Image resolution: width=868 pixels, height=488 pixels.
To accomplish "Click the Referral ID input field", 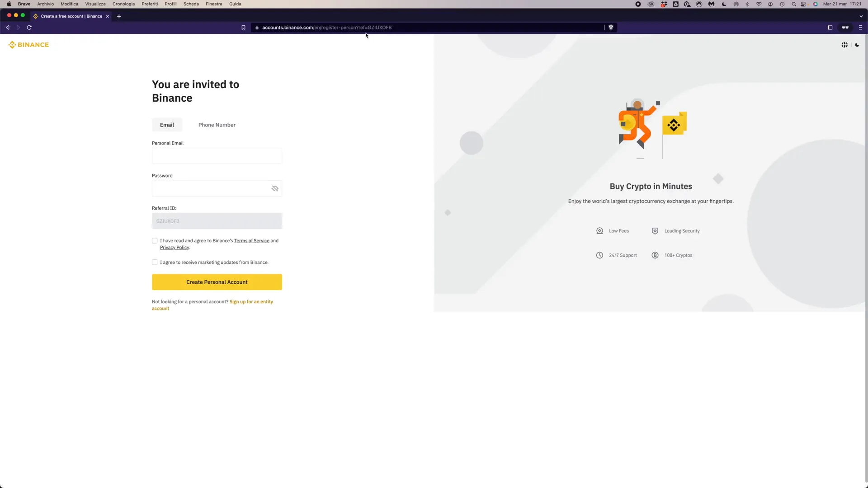I will (x=217, y=221).
